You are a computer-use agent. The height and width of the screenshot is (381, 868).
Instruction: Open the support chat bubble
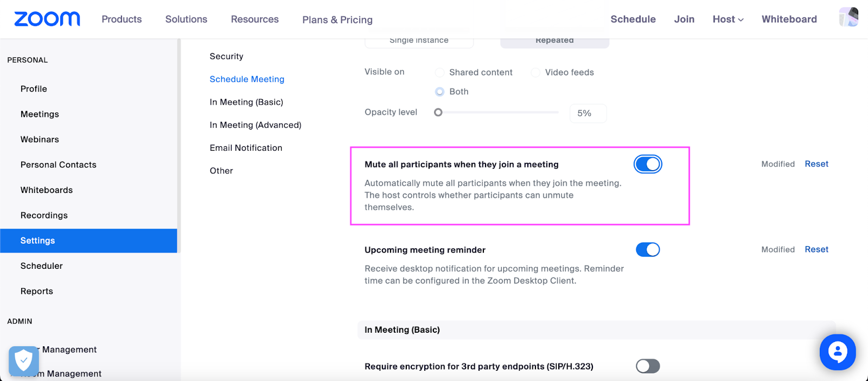[x=837, y=352]
